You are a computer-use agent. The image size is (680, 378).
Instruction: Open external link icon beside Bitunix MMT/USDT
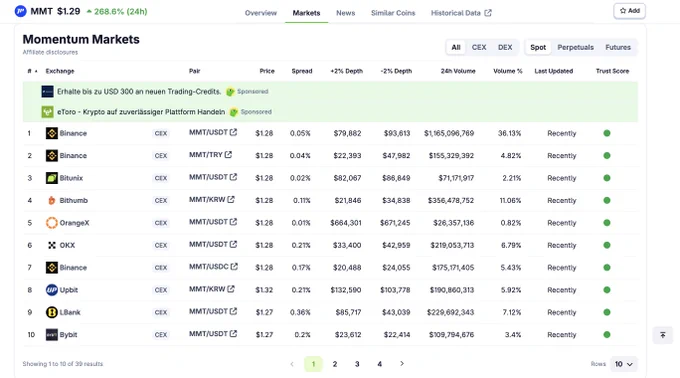coord(233,177)
